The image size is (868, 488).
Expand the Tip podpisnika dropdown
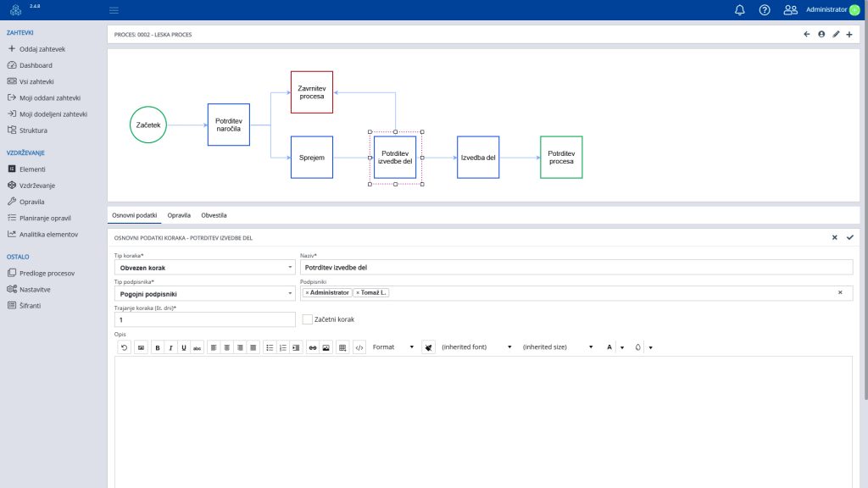point(204,294)
